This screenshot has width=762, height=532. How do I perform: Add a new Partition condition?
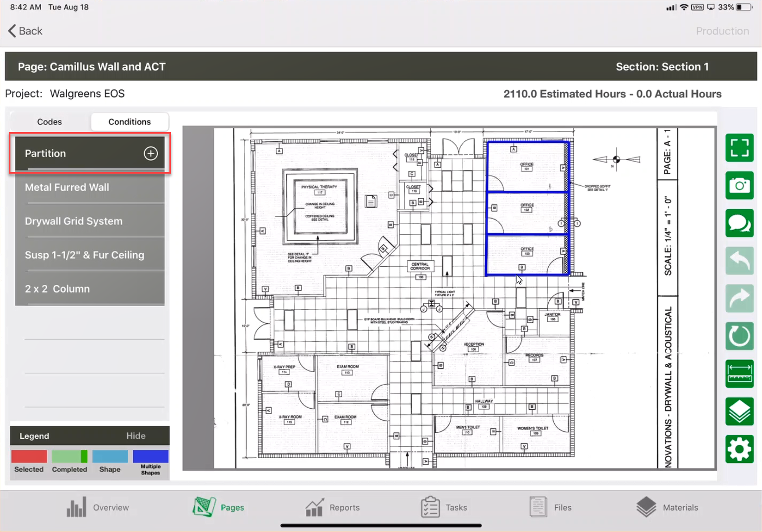click(x=150, y=153)
